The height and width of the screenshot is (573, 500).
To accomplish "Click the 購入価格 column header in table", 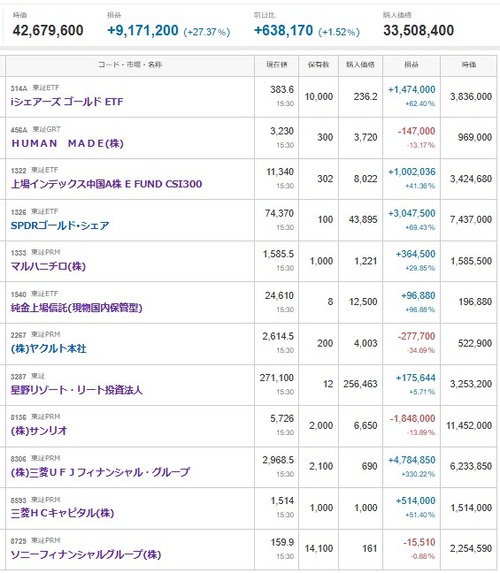I will point(361,65).
